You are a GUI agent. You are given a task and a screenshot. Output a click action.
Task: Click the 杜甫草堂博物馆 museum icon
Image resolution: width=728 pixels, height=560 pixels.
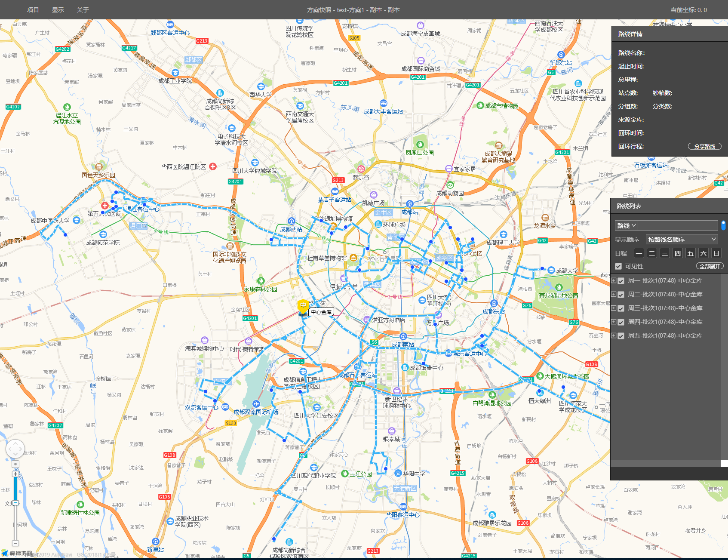pyautogui.click(x=353, y=258)
